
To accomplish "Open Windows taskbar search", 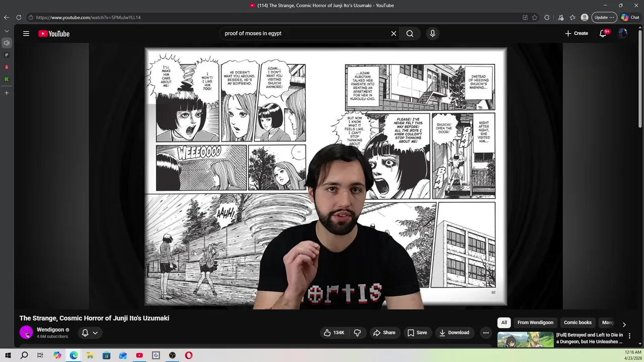I will pos(24,355).
